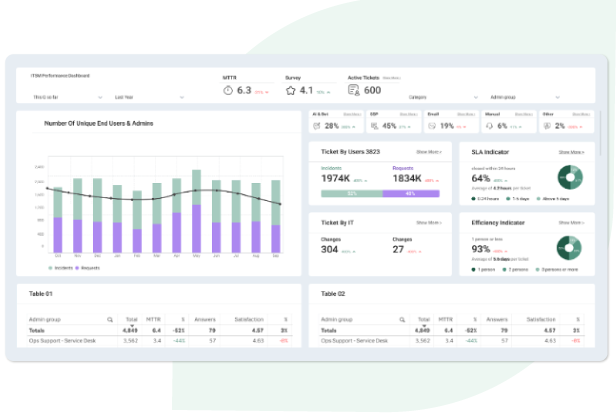Screen dimensions: 616x414
Task: Click Ops Support - Service Desk in Table 02
Action: pyautogui.click(x=354, y=341)
